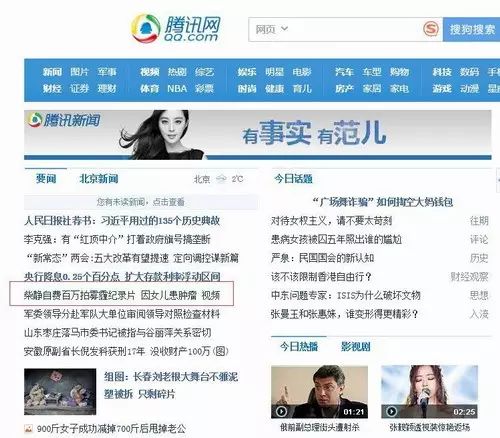The height and width of the screenshot is (438, 500).
Task: Open 证券 in navigation bar
Action: coord(79,89)
